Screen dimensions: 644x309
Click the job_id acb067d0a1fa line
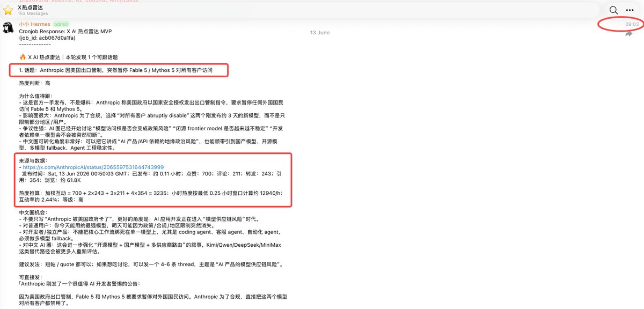(x=47, y=38)
